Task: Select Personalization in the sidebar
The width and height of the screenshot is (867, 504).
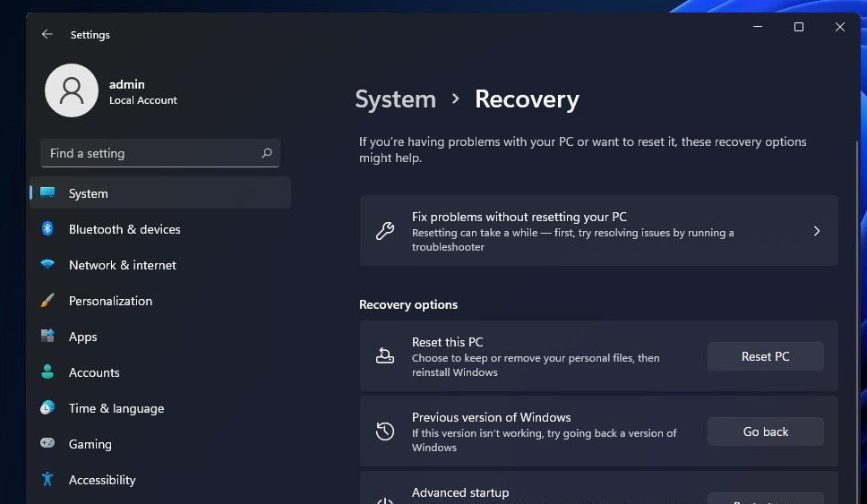Action: pyautogui.click(x=160, y=301)
